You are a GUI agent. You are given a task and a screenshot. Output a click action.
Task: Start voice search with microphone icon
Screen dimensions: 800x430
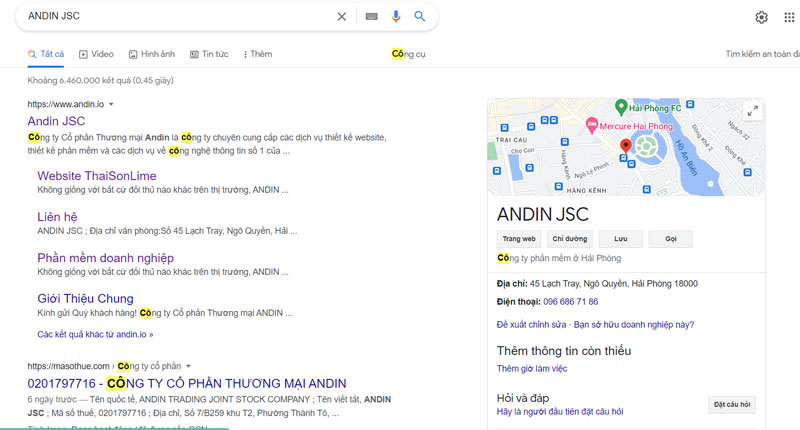(x=396, y=17)
